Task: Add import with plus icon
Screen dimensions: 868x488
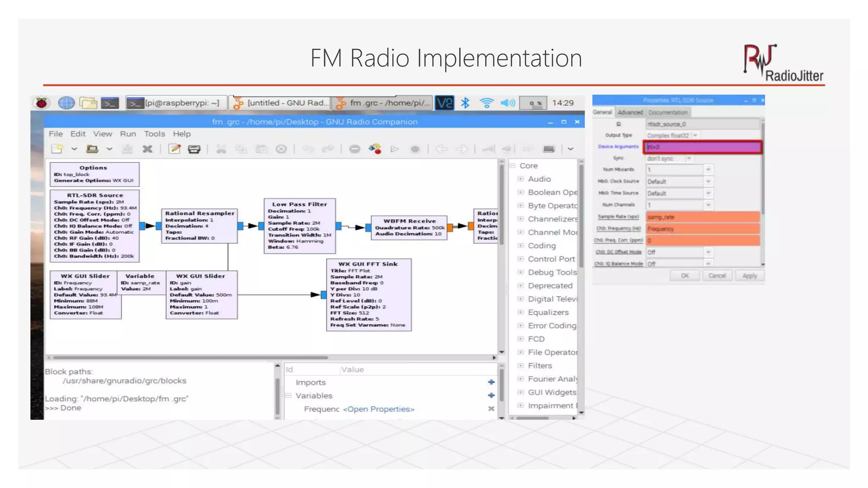Action: coord(491,382)
